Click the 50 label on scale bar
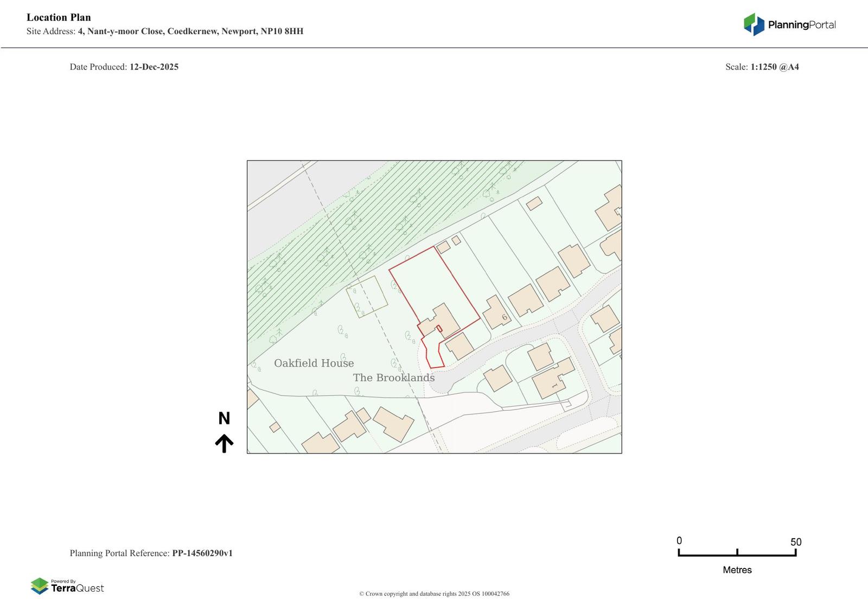Viewport: 868px width, 614px height. (x=795, y=542)
